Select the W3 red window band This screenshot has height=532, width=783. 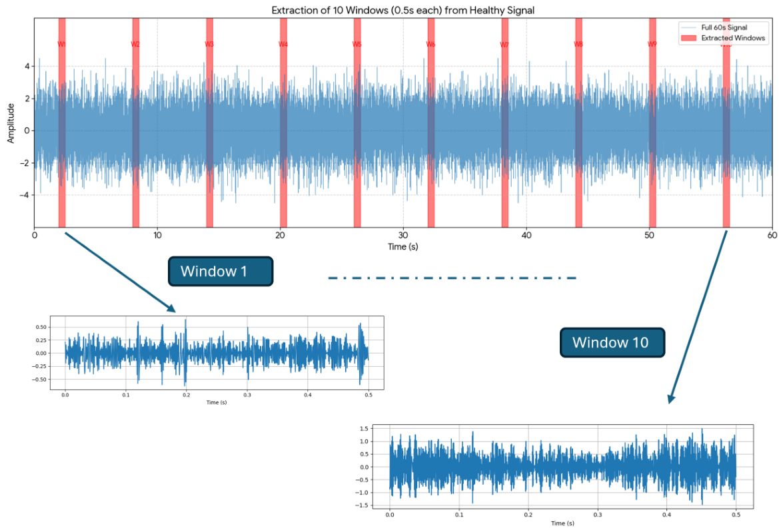pyautogui.click(x=210, y=123)
